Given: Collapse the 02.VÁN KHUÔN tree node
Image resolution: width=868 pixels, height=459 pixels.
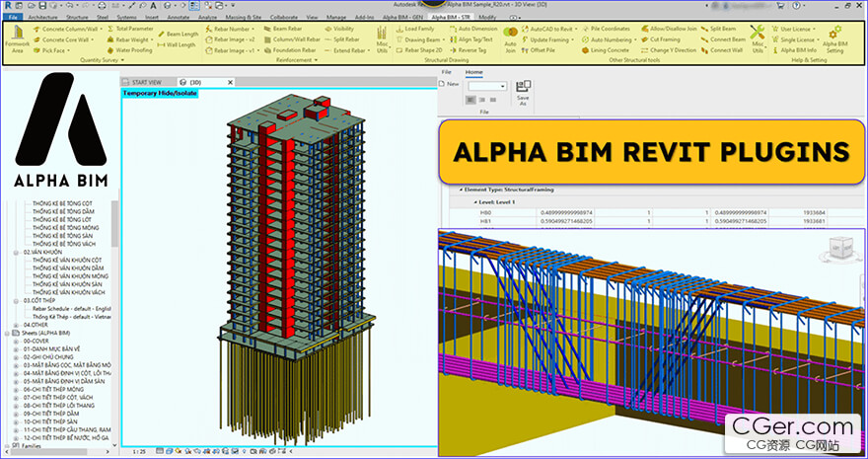Looking at the screenshot, I should click(17, 252).
